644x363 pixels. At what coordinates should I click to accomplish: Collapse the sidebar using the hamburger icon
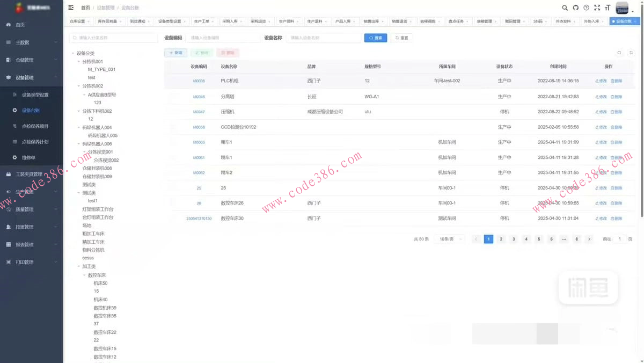click(71, 8)
